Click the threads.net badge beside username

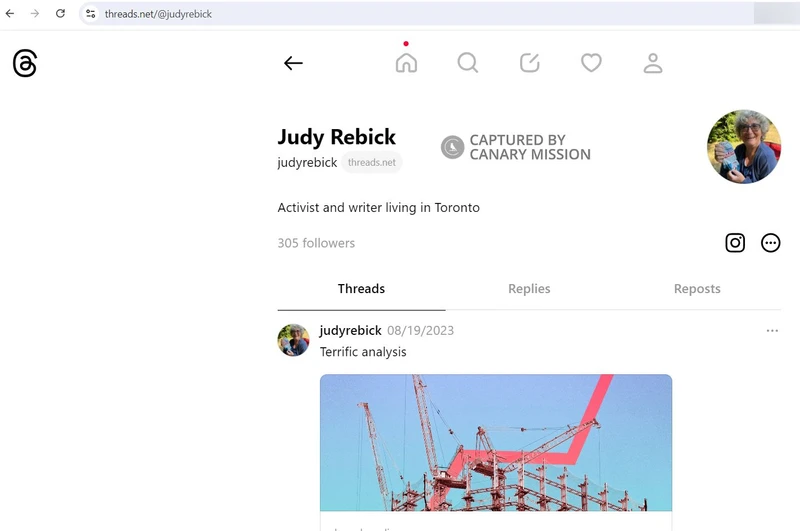[372, 163]
